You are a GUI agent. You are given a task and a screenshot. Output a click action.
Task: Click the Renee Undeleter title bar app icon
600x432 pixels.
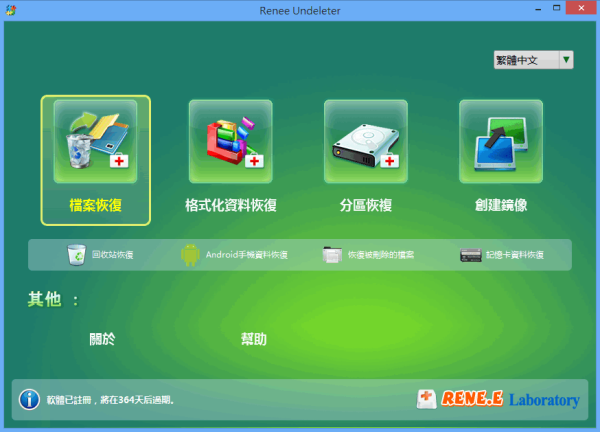click(11, 10)
